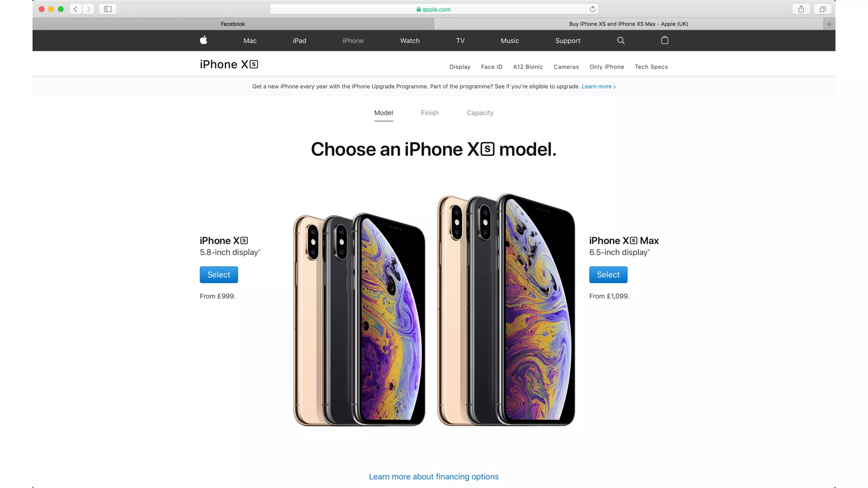This screenshot has width=868, height=488.
Task: Switch to the Finish step tab
Action: (x=430, y=113)
